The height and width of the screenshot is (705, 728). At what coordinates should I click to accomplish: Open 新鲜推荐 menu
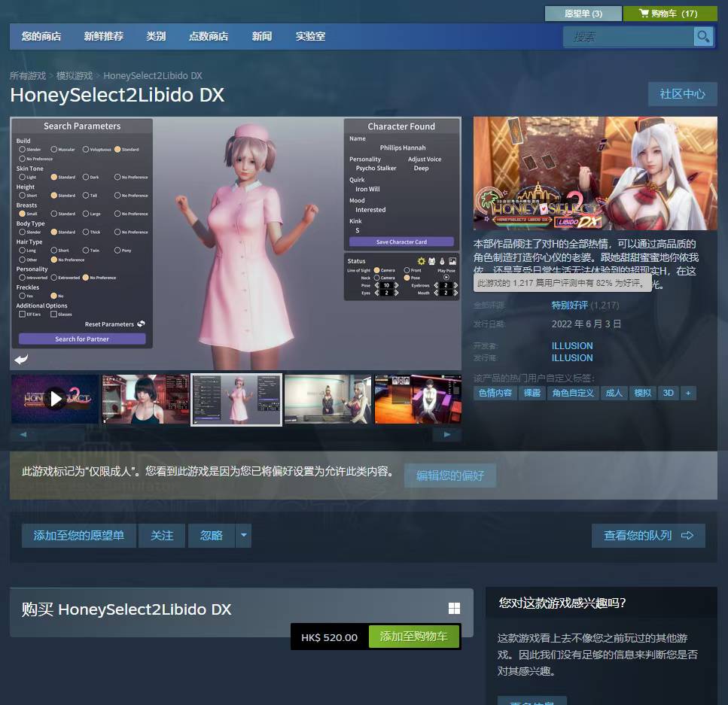pyautogui.click(x=104, y=36)
